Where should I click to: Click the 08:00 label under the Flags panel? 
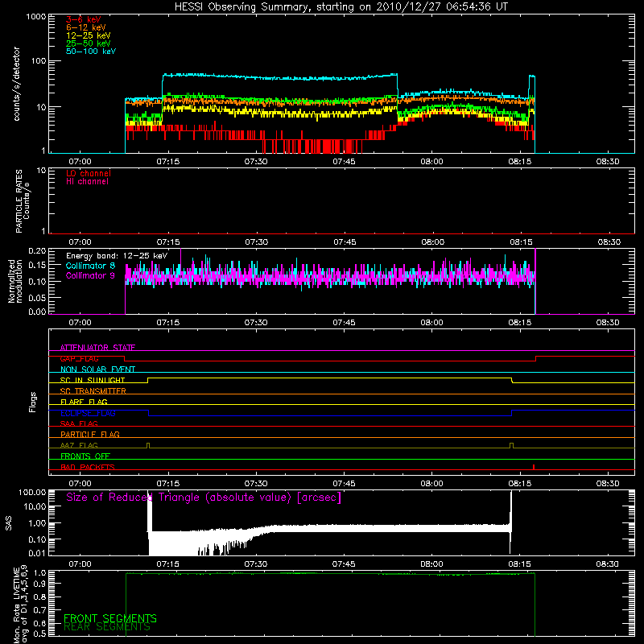432,484
